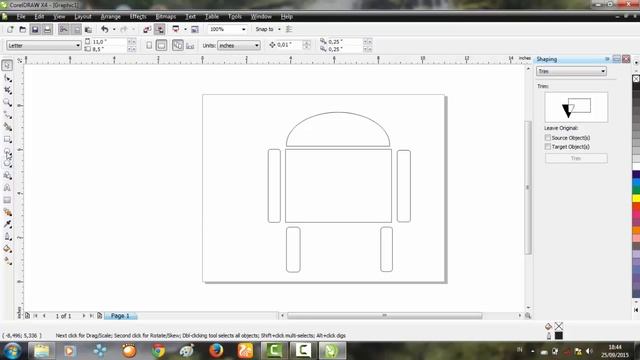Click the Undo arrow icon

click(105, 29)
